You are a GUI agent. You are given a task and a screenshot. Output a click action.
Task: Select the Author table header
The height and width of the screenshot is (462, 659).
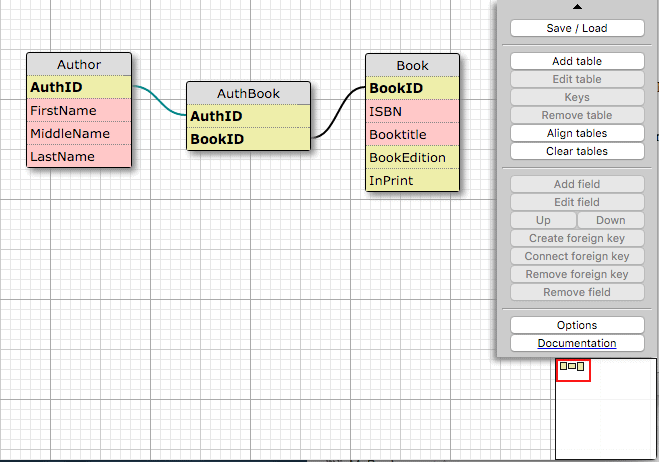[79, 64]
